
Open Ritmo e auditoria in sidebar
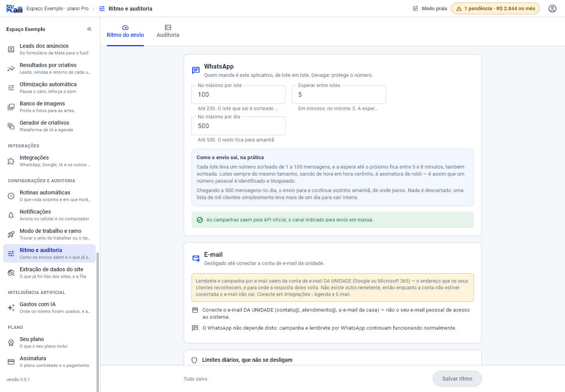click(x=49, y=254)
